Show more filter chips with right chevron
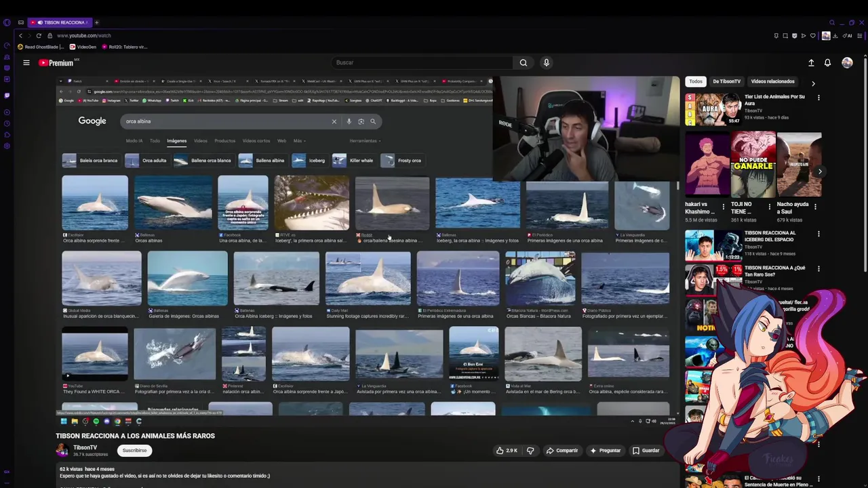868x488 pixels. click(x=813, y=83)
